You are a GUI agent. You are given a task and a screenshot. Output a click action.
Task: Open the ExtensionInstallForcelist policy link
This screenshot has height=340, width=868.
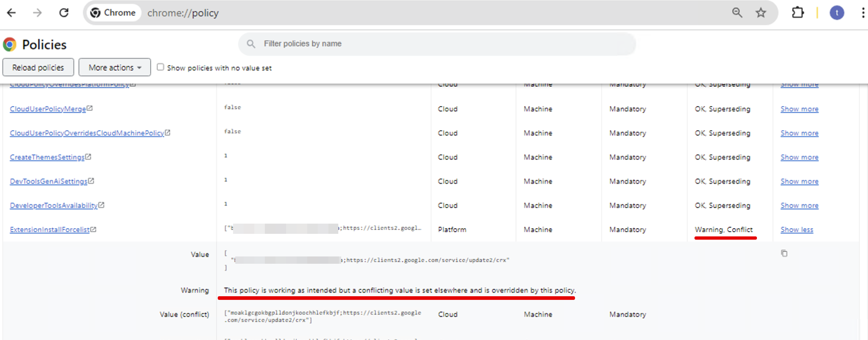pos(50,229)
